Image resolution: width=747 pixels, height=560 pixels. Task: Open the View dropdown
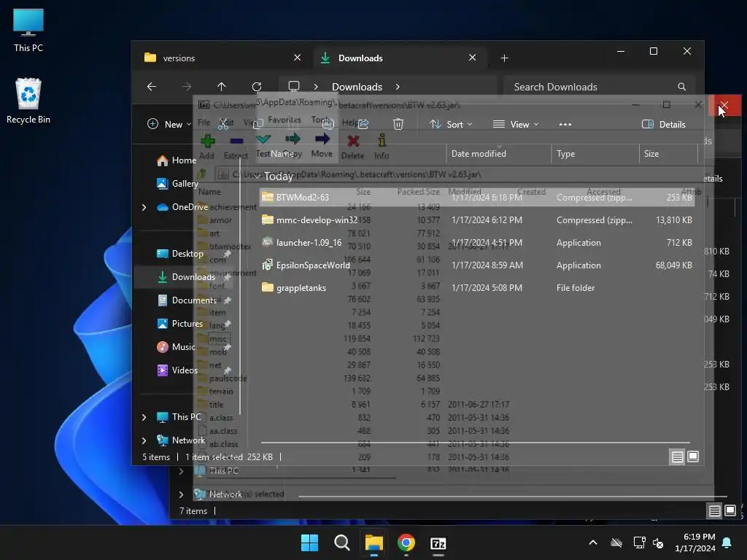pyautogui.click(x=516, y=124)
